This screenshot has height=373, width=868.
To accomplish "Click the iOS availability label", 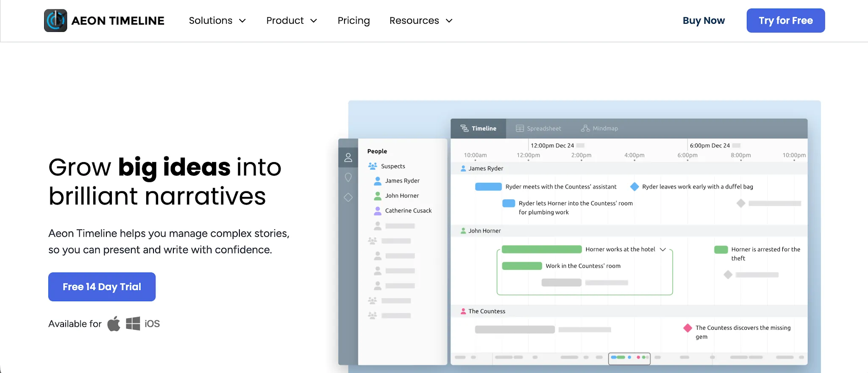I will click(152, 324).
